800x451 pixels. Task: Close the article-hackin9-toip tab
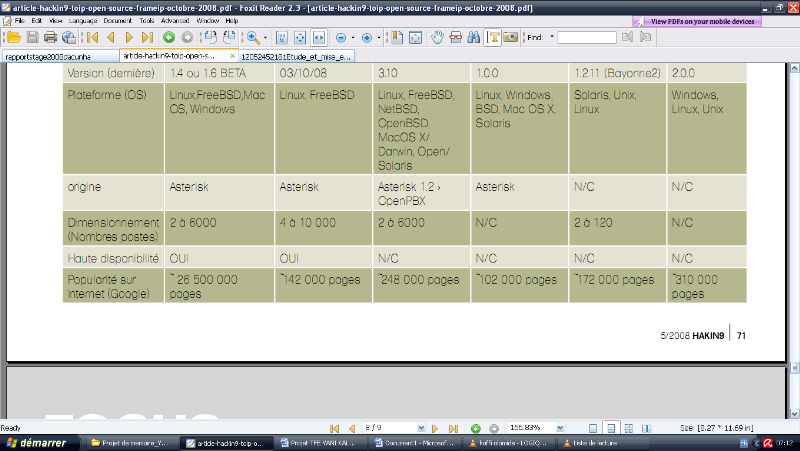[233, 56]
